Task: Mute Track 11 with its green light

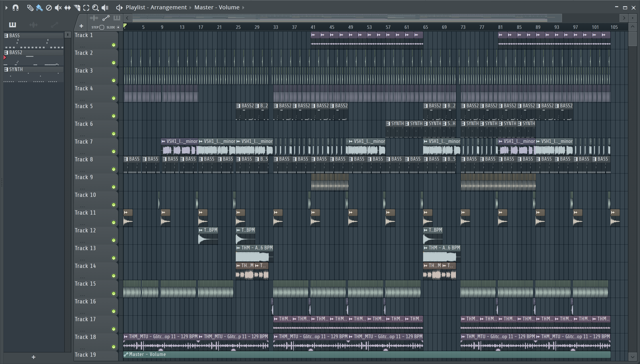Action: tap(114, 222)
